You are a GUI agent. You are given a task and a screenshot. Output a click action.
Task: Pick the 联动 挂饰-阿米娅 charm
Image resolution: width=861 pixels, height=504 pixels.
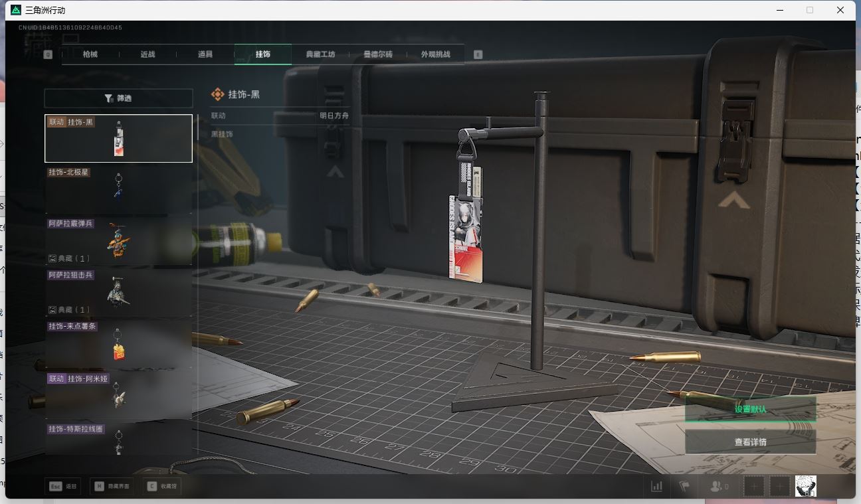(118, 394)
